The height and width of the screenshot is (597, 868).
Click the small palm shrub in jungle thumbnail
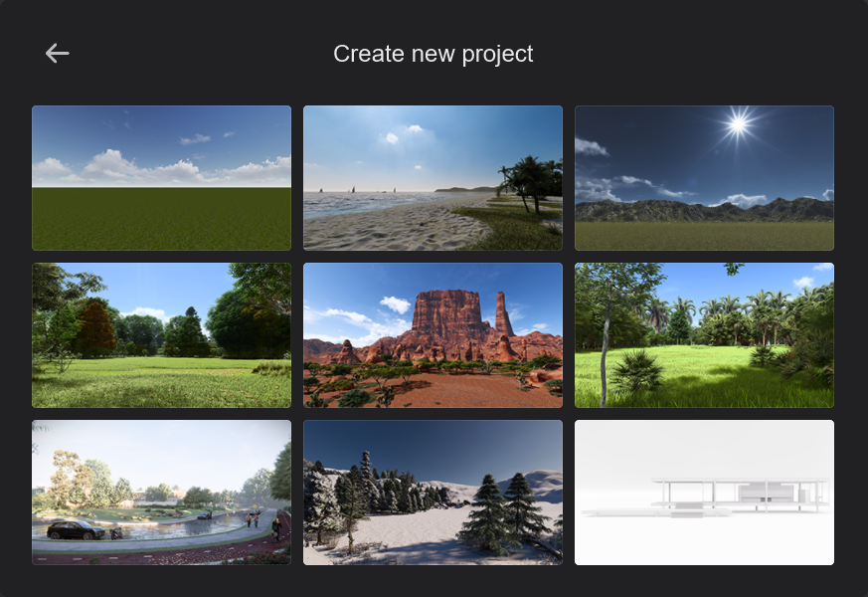636,373
